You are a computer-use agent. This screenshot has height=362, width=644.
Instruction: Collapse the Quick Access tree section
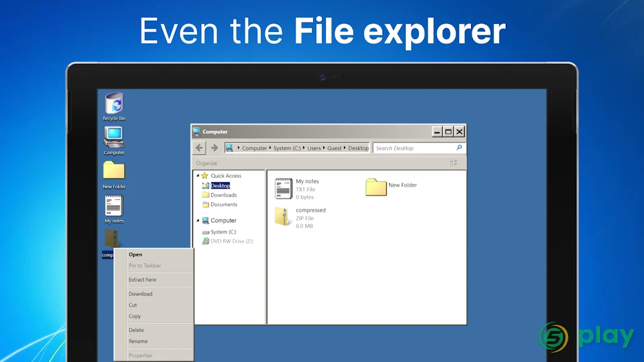coord(198,176)
